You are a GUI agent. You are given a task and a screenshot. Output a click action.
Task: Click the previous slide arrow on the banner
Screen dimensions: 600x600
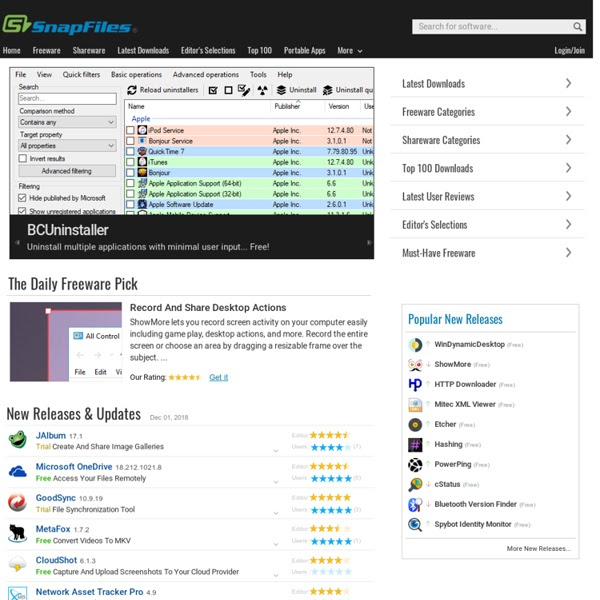pos(17,242)
